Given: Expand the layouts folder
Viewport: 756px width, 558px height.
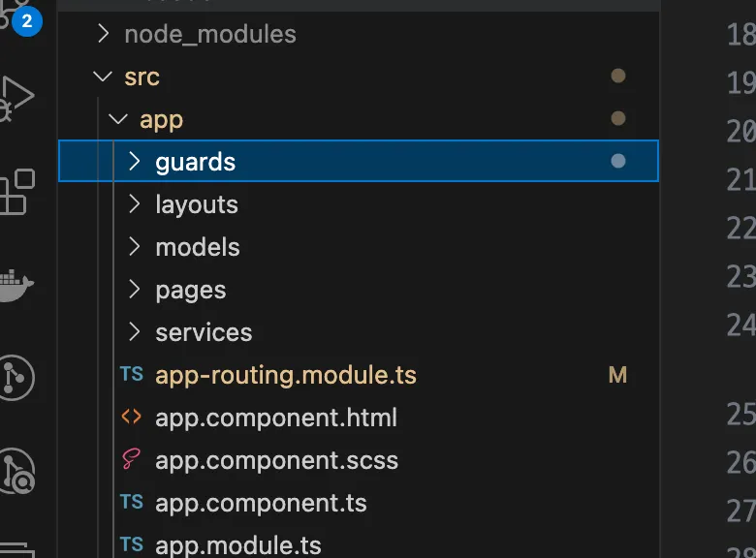Looking at the screenshot, I should tap(196, 204).
